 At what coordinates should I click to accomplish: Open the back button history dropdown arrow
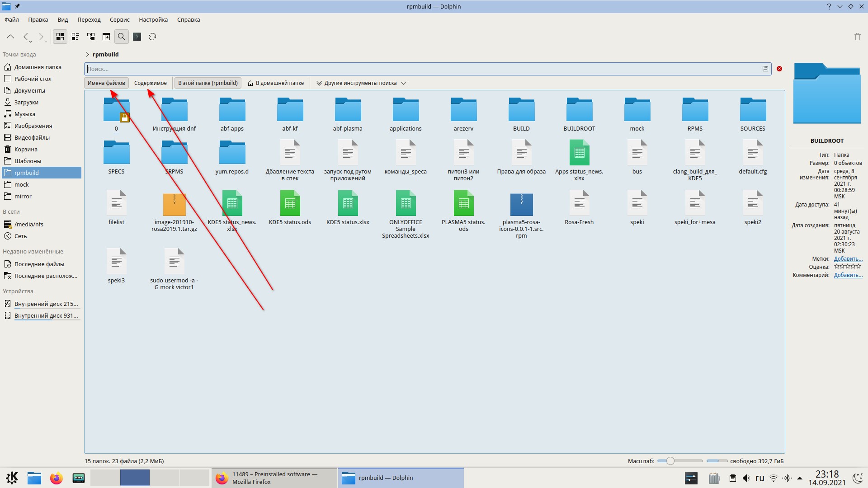pos(31,42)
